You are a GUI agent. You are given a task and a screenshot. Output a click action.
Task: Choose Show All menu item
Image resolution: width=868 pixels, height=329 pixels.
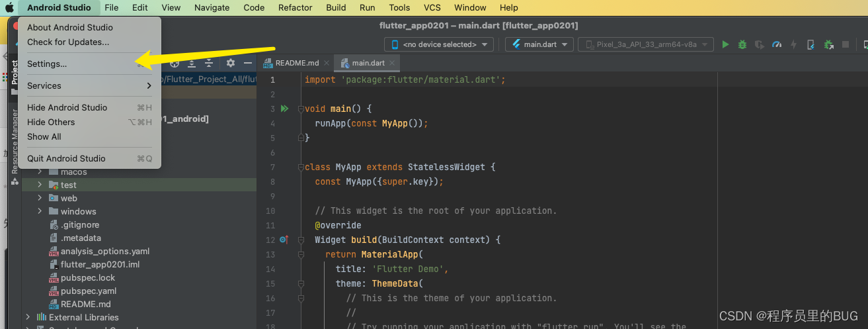pyautogui.click(x=89, y=136)
